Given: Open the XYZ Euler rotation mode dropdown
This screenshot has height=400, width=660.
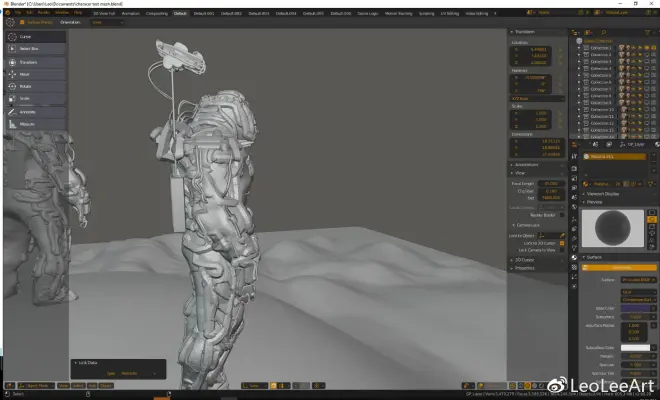Looking at the screenshot, I should coord(537,99).
